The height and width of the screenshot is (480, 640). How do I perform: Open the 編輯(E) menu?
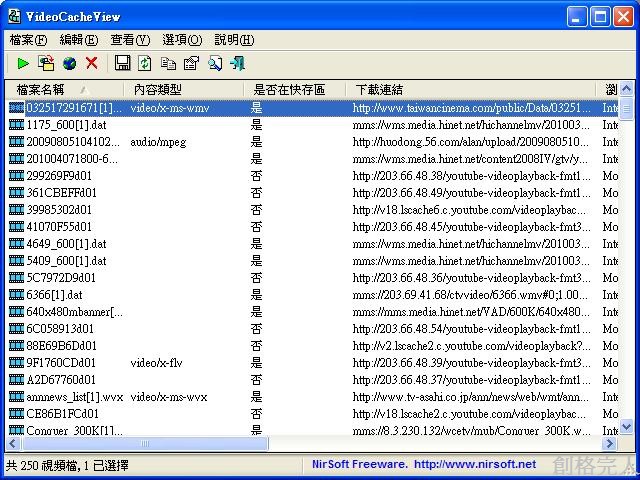[x=79, y=40]
